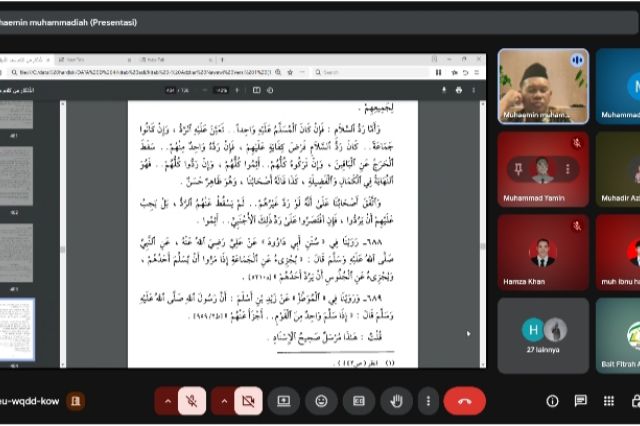Click the orange icon beside meeting code
This screenshot has width=640, height=426.
click(x=76, y=401)
